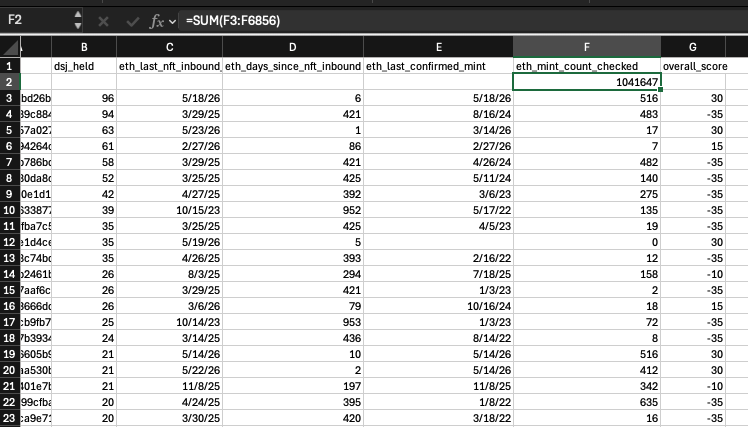Click days-since cell showing 953

293,323
